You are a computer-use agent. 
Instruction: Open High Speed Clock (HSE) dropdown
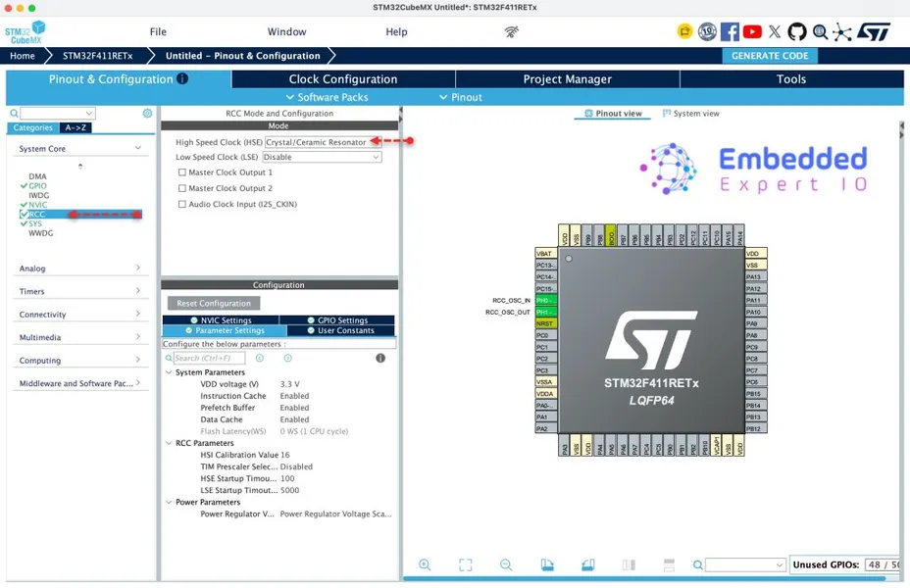click(x=323, y=142)
